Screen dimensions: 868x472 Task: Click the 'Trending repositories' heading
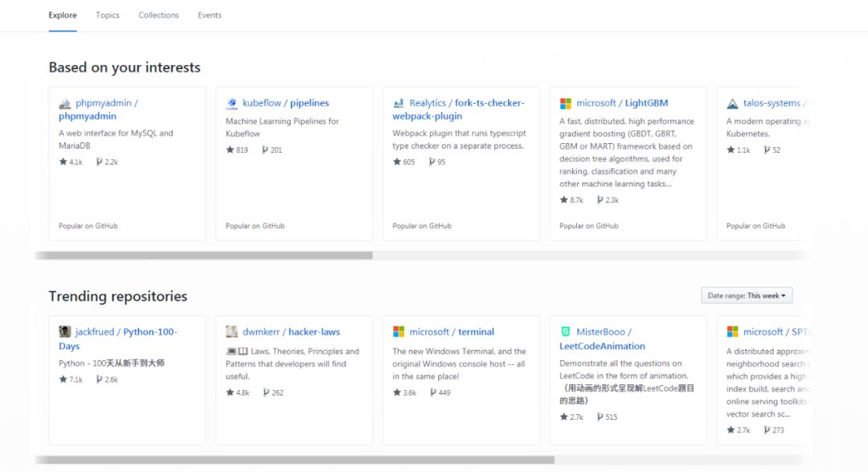click(118, 297)
